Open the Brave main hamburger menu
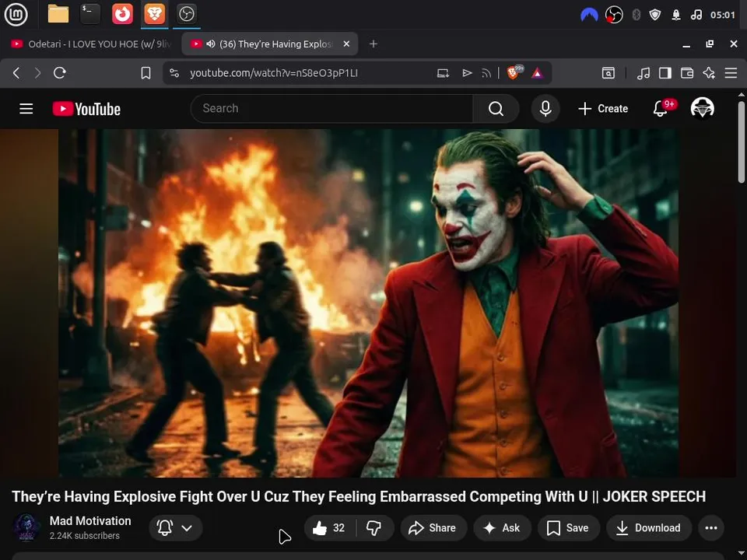 click(x=731, y=73)
